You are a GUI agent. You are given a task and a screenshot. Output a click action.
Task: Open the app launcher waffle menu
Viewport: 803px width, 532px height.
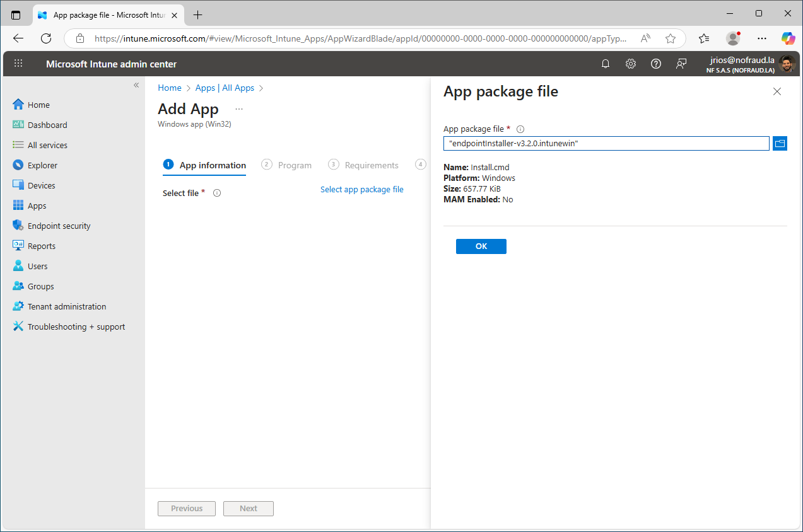pyautogui.click(x=18, y=64)
